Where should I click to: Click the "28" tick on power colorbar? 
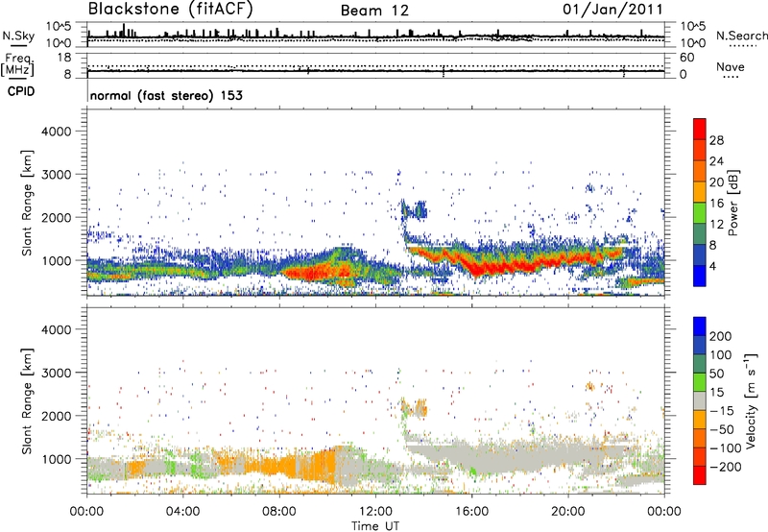[x=716, y=140]
